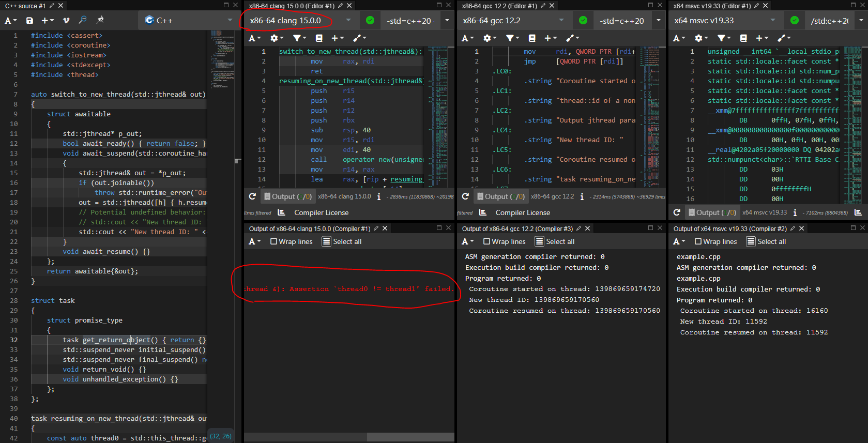Open add new plus dropdown in source pane

48,20
